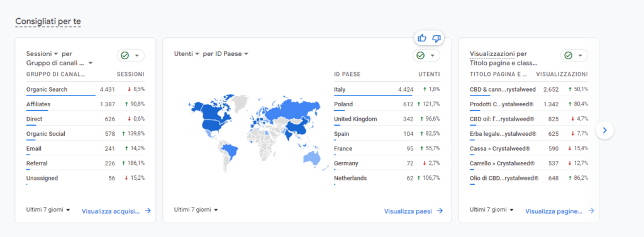
Task: Click the thumbs down feedback icon
Action: tap(436, 38)
